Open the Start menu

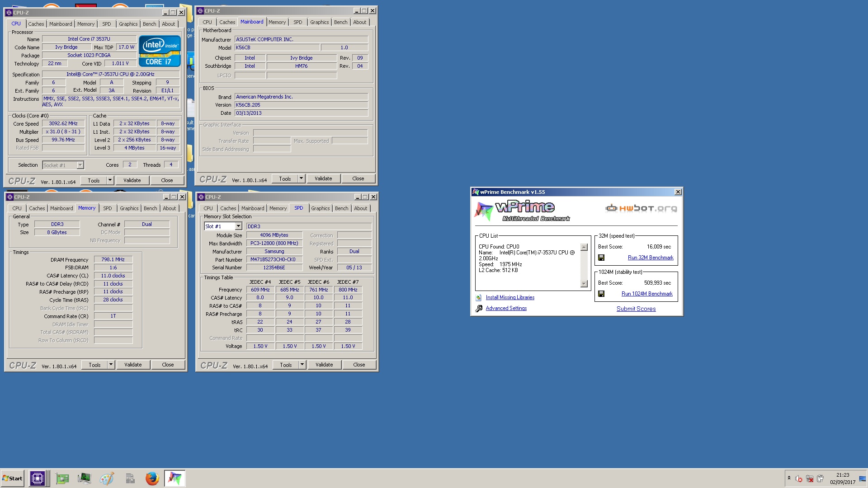tap(12, 478)
